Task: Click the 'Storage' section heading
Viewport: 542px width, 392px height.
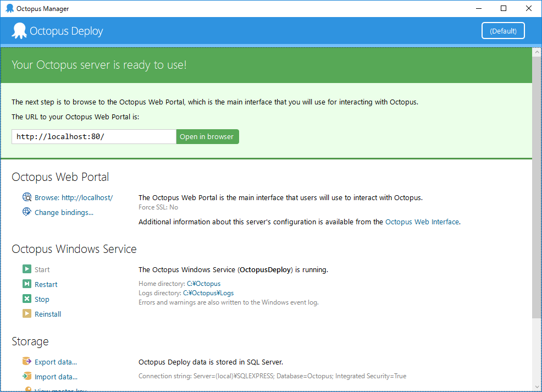Action: pos(30,341)
